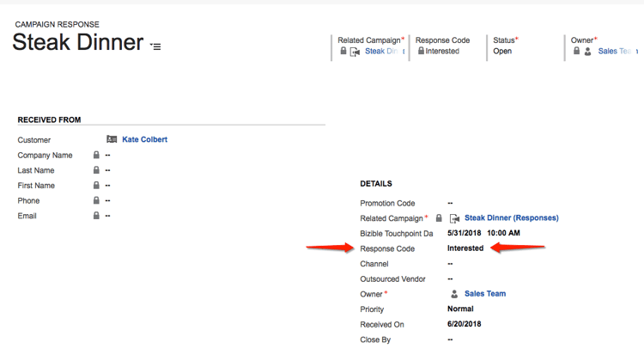Click the Steak Dinner record title

click(x=77, y=42)
